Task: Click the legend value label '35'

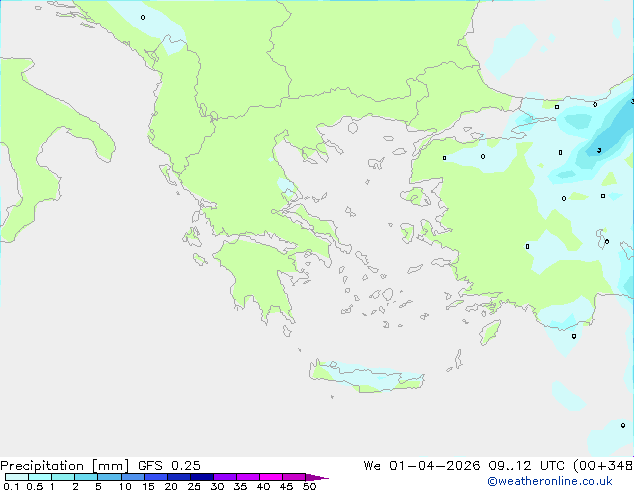Action: pyautogui.click(x=240, y=486)
